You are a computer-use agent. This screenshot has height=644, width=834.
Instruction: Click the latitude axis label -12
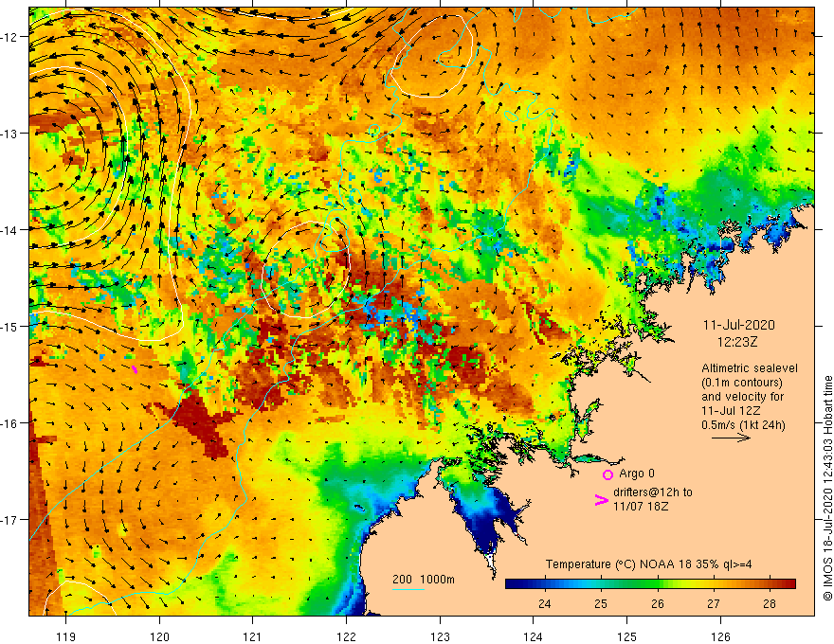(x=10, y=37)
